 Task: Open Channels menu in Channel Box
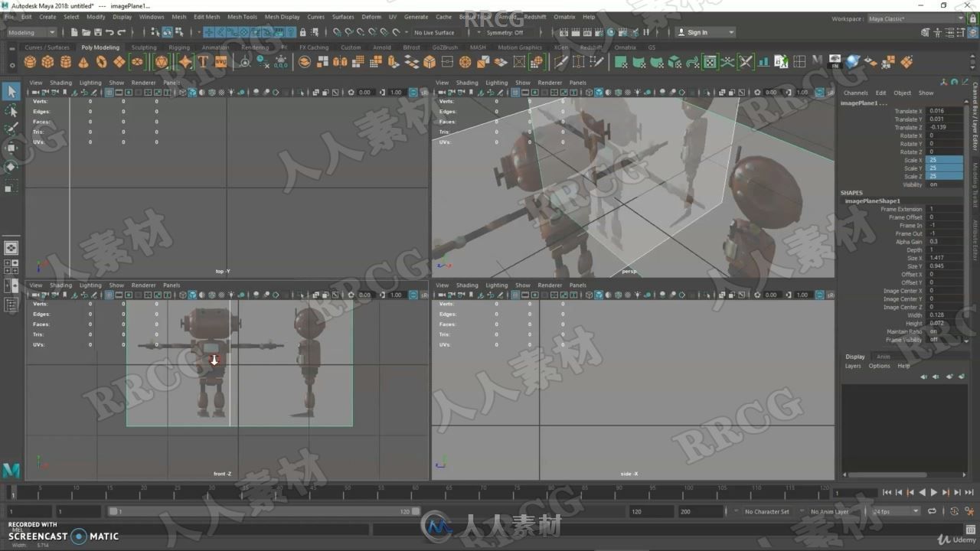click(856, 93)
